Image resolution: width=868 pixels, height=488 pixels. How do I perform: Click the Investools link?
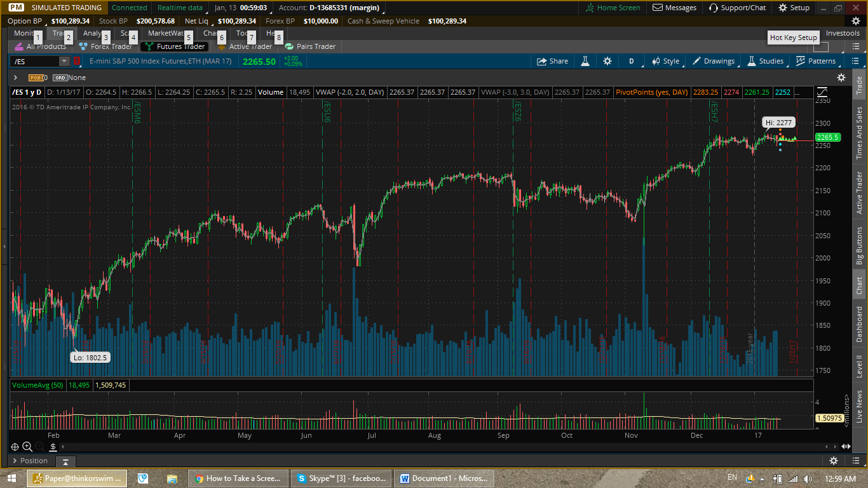pyautogui.click(x=843, y=33)
